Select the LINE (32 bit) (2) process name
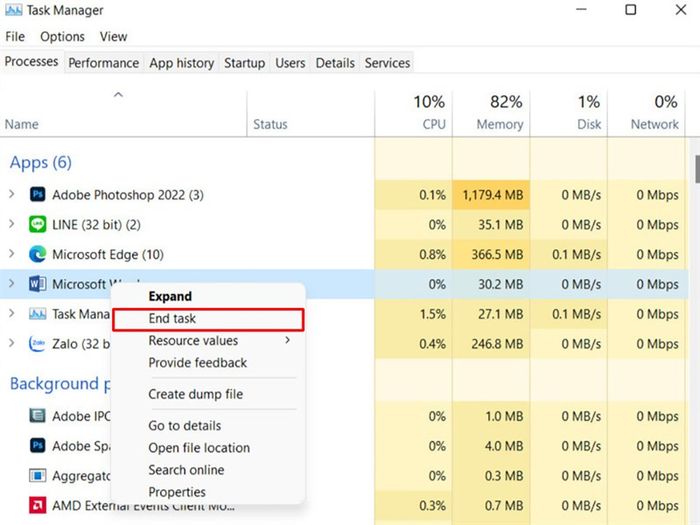Image resolution: width=700 pixels, height=525 pixels. click(x=96, y=225)
